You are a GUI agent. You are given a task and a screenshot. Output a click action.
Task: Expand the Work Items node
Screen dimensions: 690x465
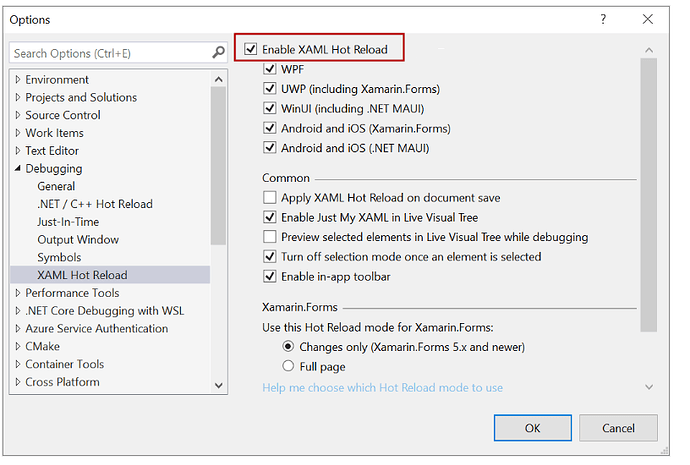(x=18, y=133)
